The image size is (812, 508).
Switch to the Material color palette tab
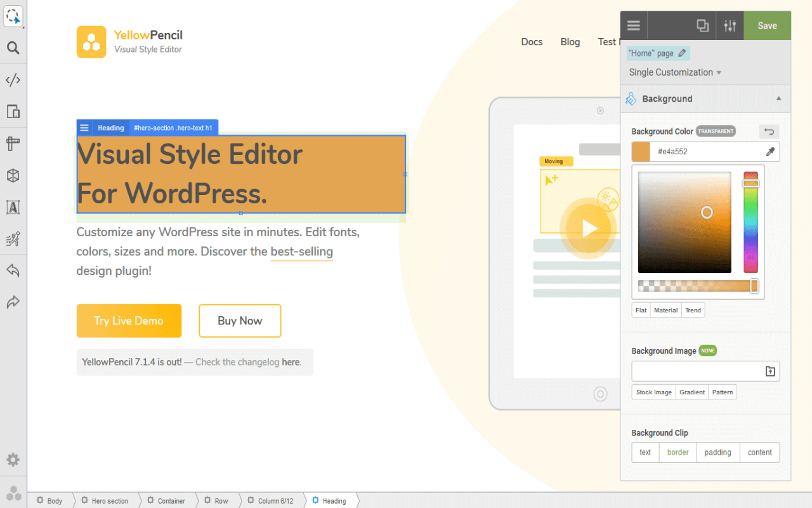coord(665,310)
